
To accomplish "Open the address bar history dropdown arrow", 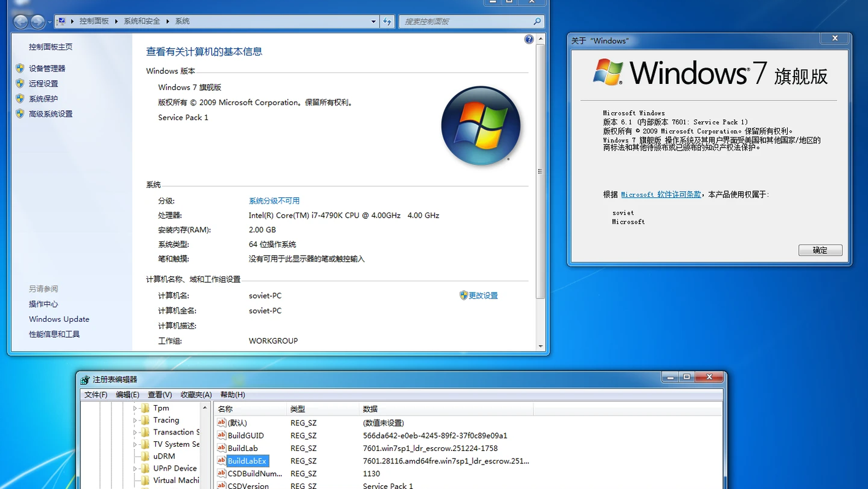I will click(373, 21).
